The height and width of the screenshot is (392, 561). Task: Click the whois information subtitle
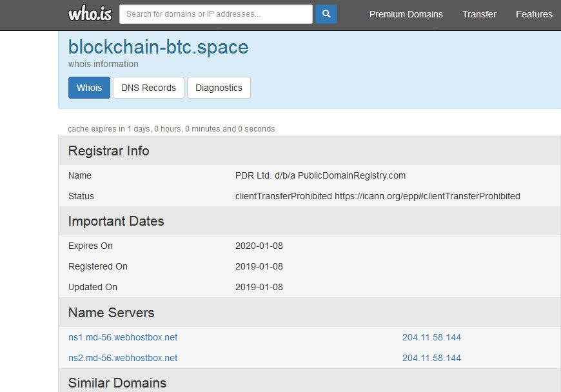(x=103, y=64)
